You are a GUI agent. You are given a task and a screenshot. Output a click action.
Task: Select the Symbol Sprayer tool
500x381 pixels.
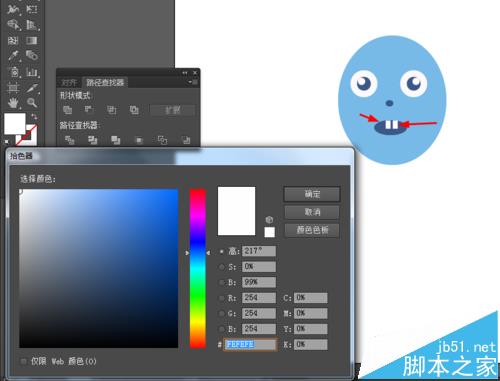[x=13, y=72]
